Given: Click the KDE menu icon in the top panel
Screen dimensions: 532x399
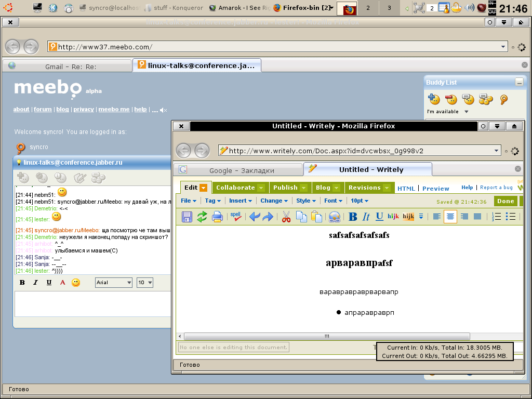Looking at the screenshot, I should point(53,7).
